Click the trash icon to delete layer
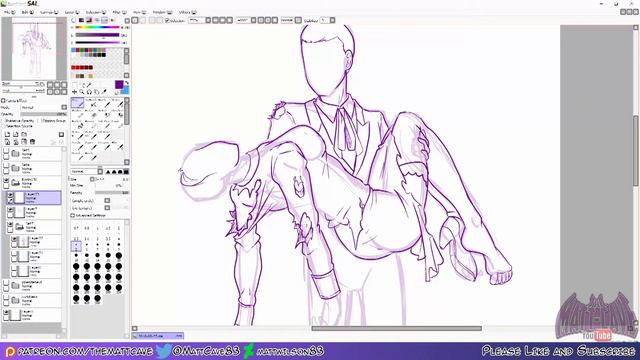Viewport: 640px width, 360px height. point(32,142)
